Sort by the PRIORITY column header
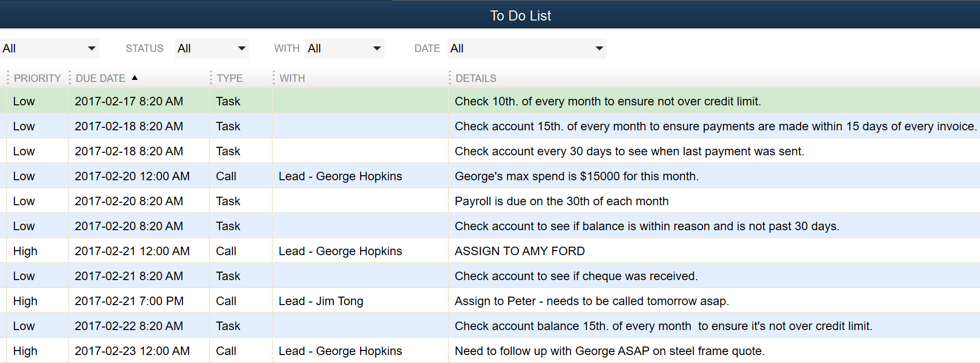 [37, 78]
